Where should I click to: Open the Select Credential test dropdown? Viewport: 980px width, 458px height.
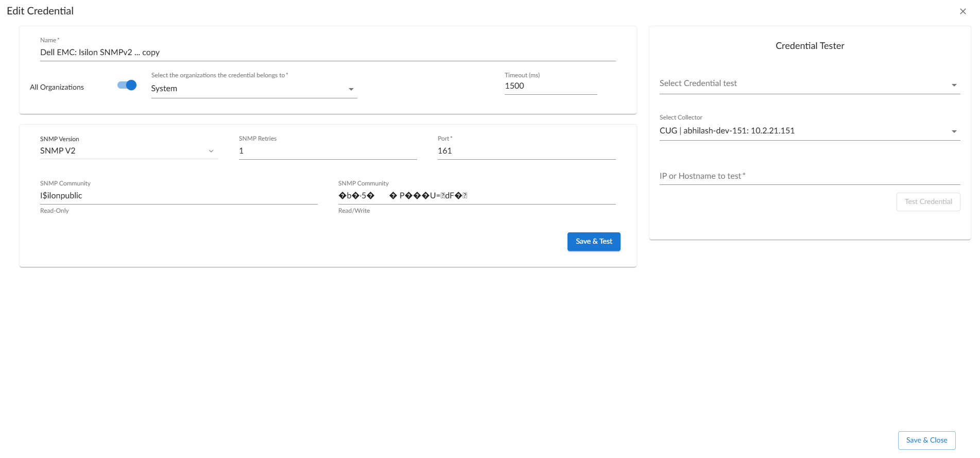tap(803, 83)
